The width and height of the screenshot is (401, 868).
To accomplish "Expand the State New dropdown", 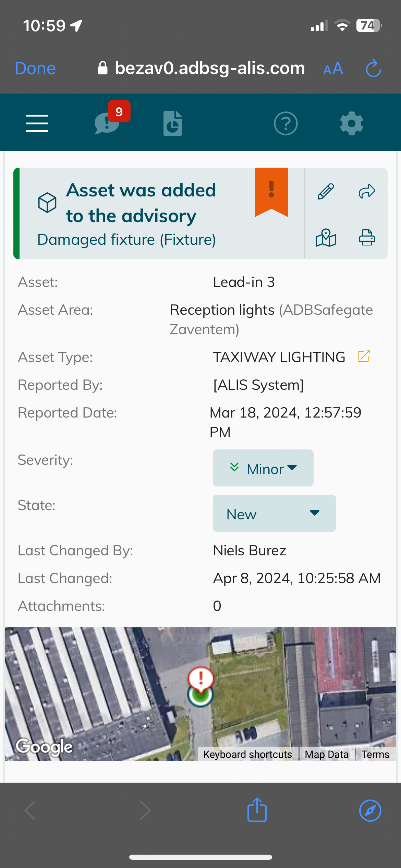I will [x=274, y=513].
